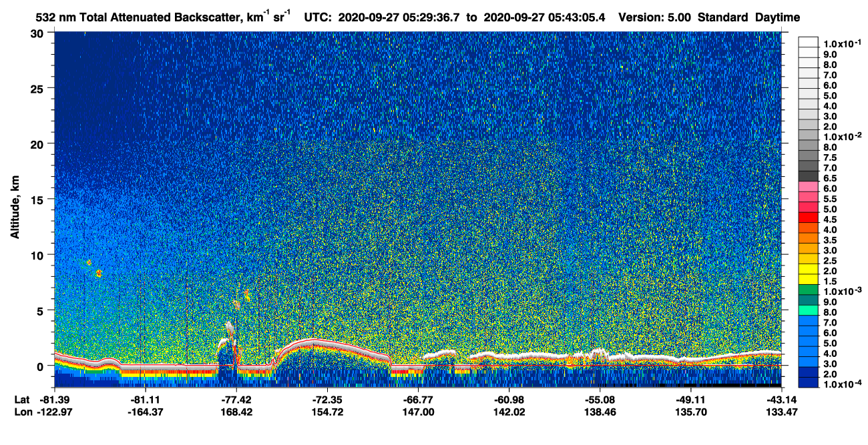Click the 2.5 colorbar label
Viewport: 868px width, 445px height.
pyautogui.click(x=830, y=261)
